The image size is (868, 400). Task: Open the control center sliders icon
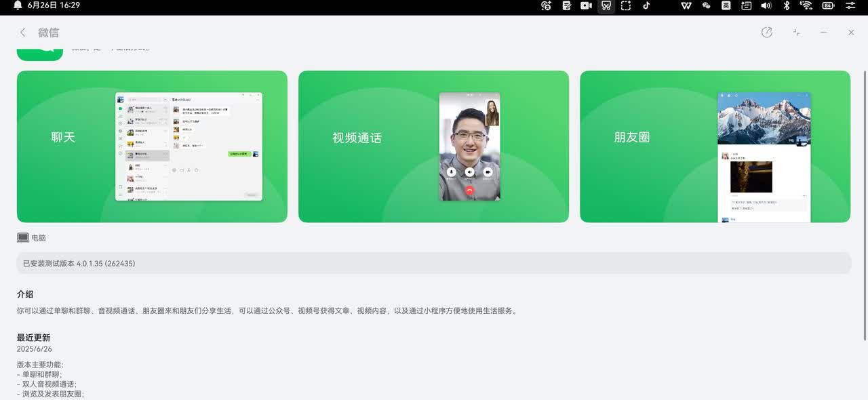point(850,5)
